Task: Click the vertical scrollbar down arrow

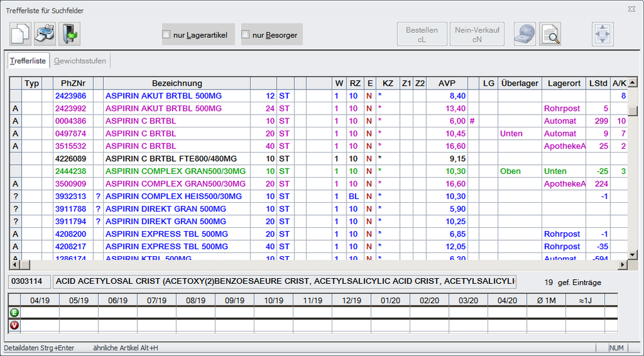Action: [x=633, y=254]
